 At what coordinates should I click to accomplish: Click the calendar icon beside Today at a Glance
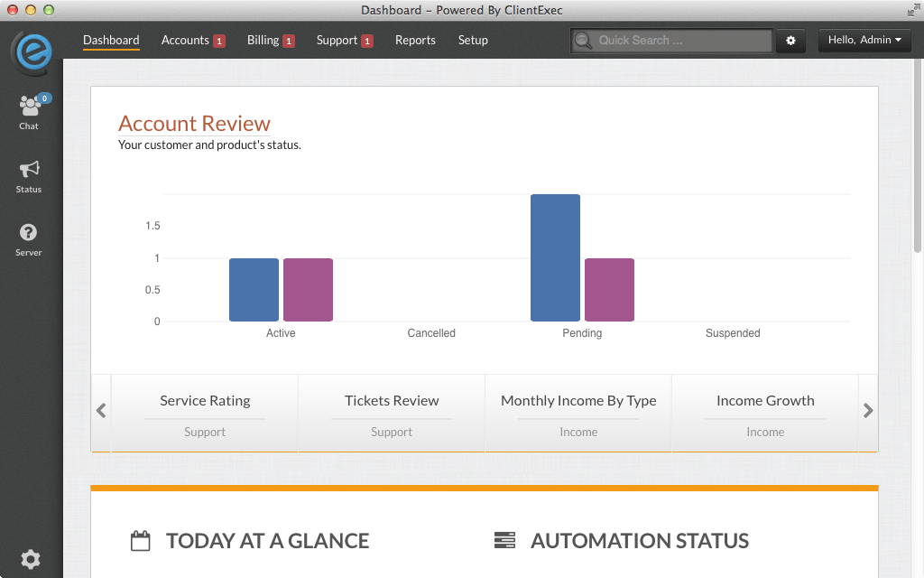(x=140, y=541)
